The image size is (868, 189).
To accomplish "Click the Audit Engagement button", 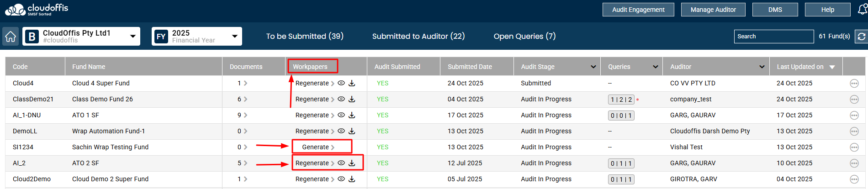I will 638,10.
